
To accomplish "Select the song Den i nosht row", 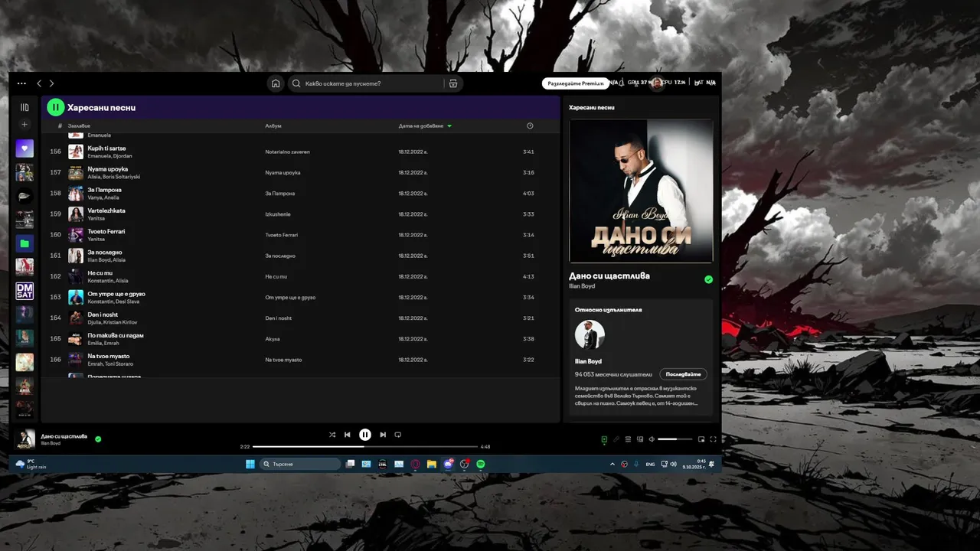I will (300, 318).
